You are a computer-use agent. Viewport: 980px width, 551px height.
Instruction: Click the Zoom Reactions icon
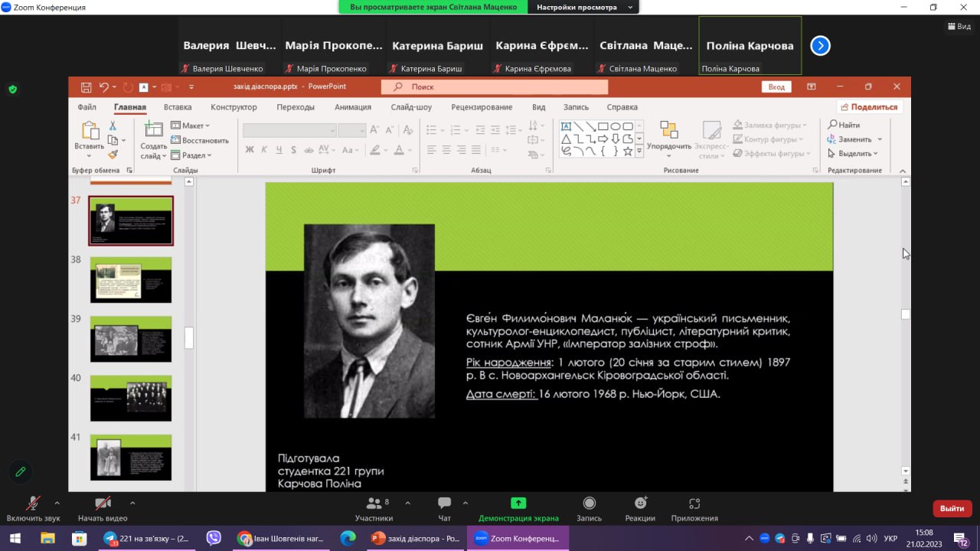click(640, 504)
